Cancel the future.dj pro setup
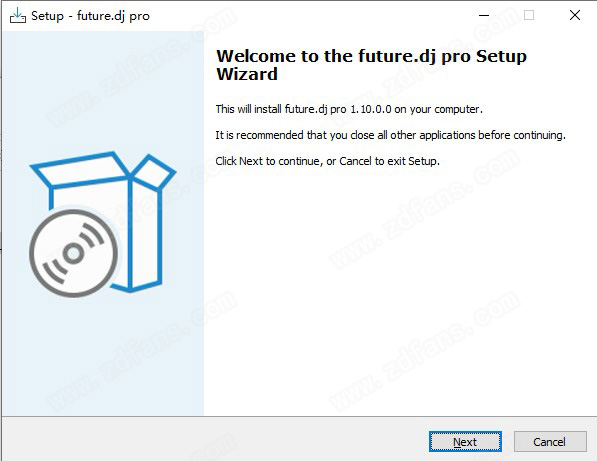This screenshot has height=461, width=597. (550, 442)
